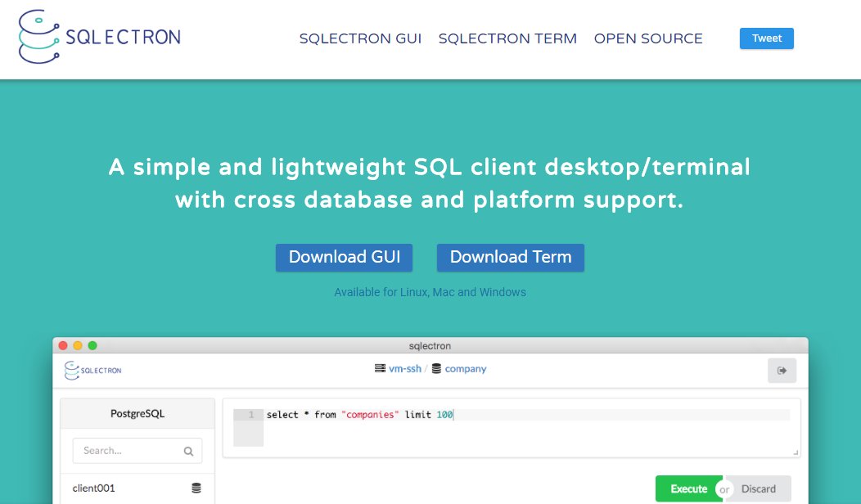Click the magnifier icon in the search box
The height and width of the screenshot is (504, 861).
pyautogui.click(x=188, y=452)
